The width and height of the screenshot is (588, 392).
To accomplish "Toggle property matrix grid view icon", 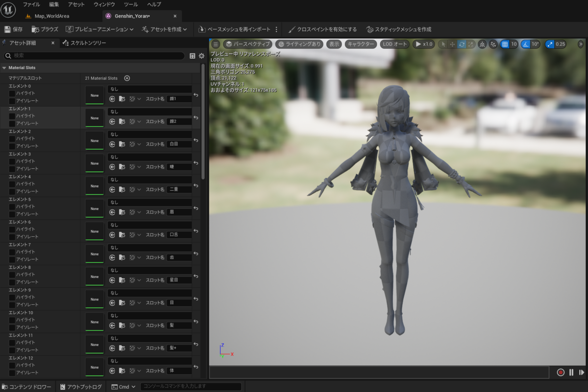I will 193,56.
